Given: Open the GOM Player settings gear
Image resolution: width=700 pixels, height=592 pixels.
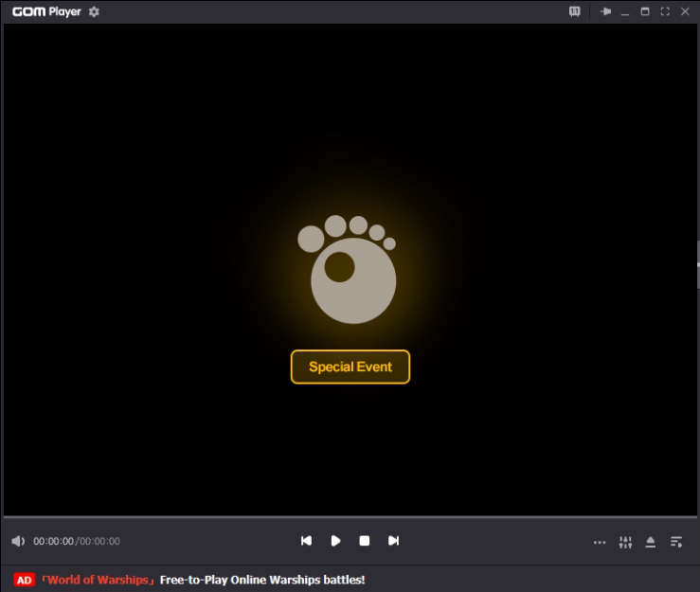Looking at the screenshot, I should (94, 11).
